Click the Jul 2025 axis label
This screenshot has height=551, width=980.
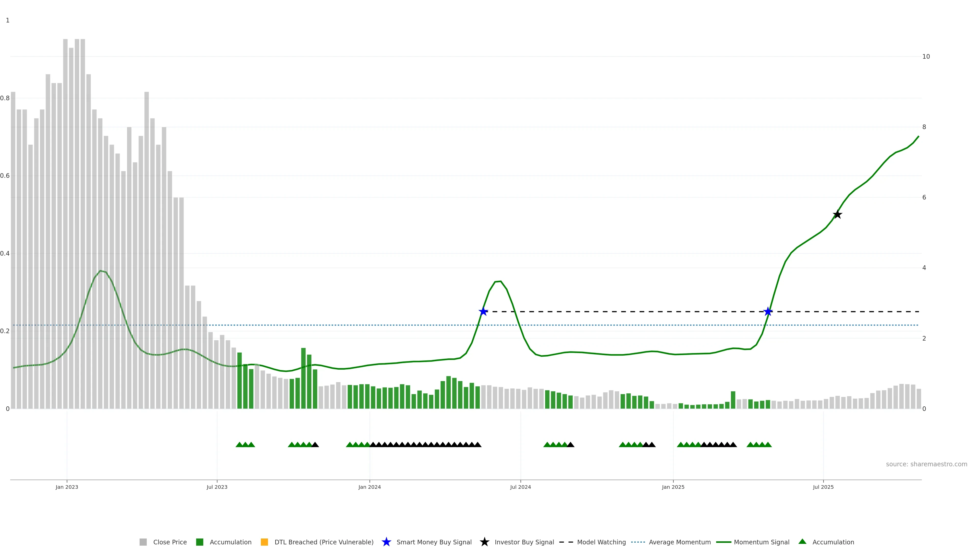tap(823, 487)
